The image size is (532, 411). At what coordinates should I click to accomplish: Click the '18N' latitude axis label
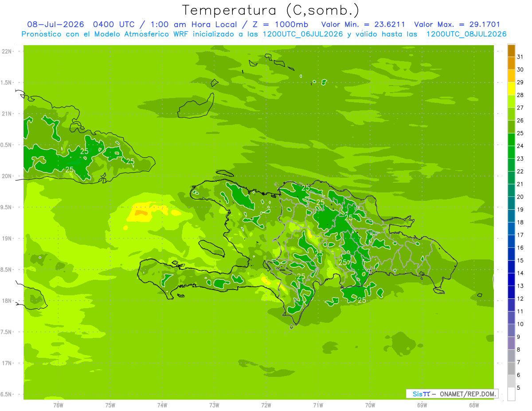[x=7, y=301]
